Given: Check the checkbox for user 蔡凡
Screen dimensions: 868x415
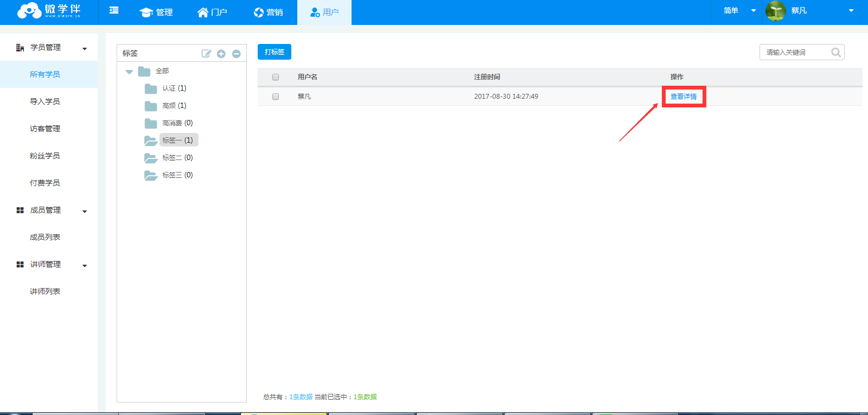Looking at the screenshot, I should point(276,97).
